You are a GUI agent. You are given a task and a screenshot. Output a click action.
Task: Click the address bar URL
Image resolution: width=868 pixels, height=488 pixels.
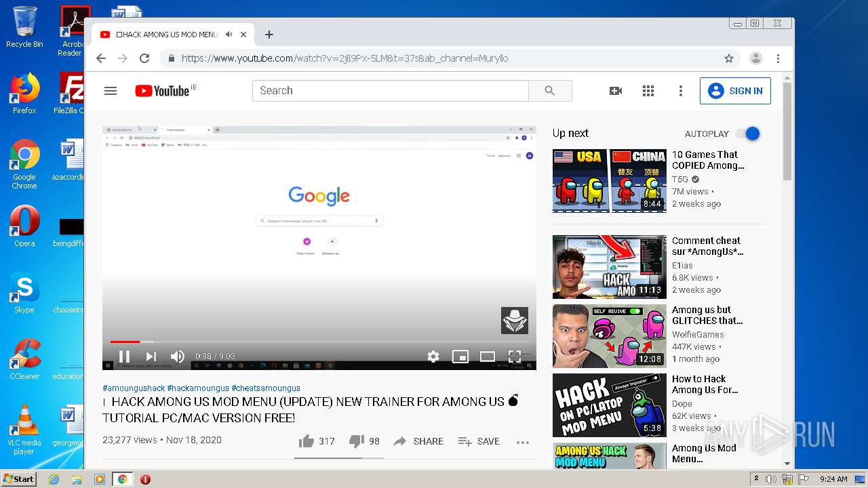point(344,58)
